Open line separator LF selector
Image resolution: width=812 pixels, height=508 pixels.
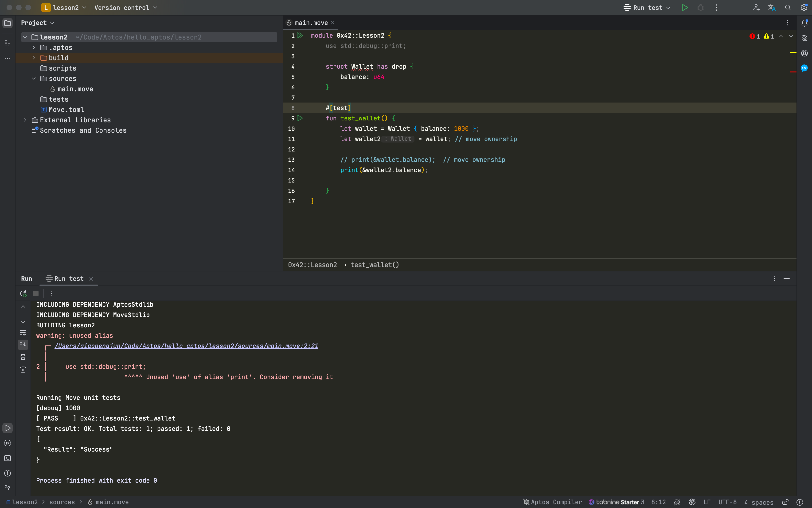tap(707, 502)
